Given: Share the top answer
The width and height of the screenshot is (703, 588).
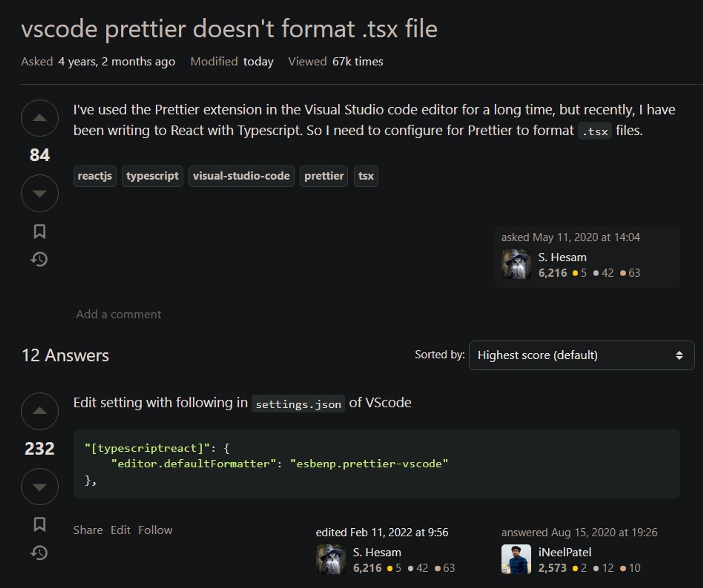Looking at the screenshot, I should pos(88,530).
